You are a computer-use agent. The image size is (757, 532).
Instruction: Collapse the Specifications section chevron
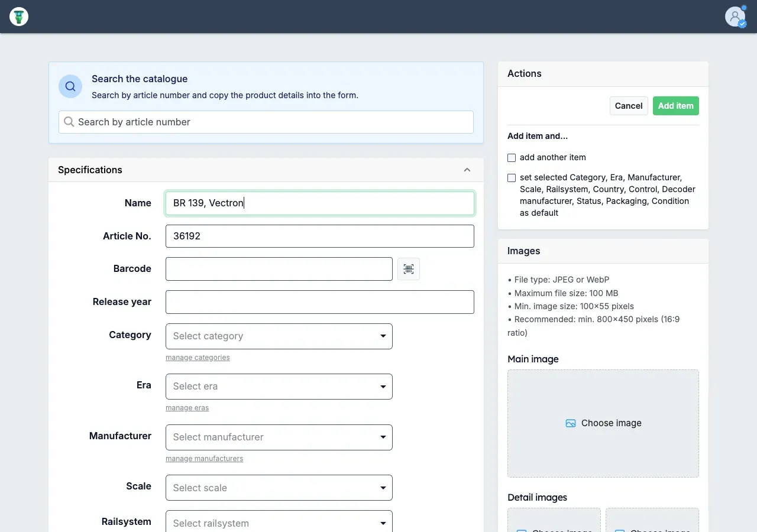pos(467,170)
